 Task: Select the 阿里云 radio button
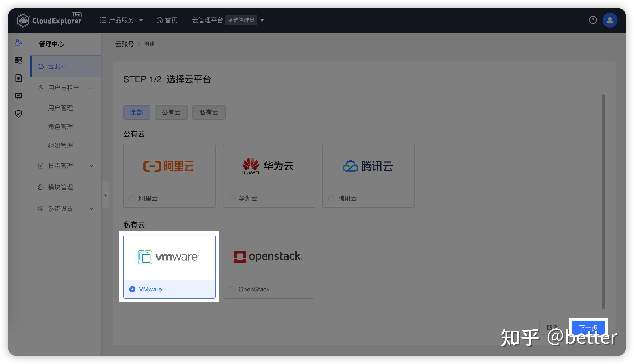tap(132, 198)
